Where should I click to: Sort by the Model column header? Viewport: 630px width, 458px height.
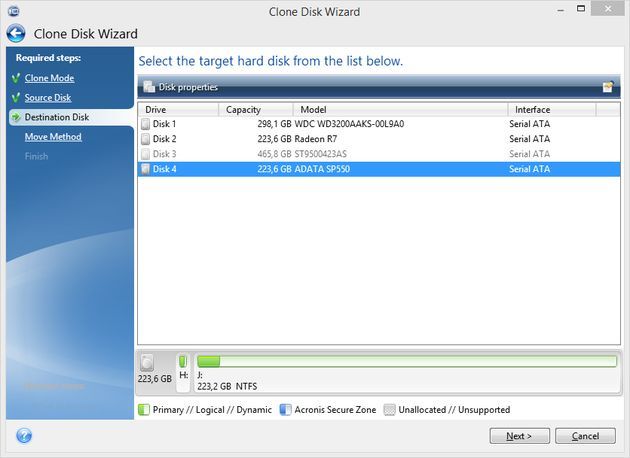coord(400,110)
